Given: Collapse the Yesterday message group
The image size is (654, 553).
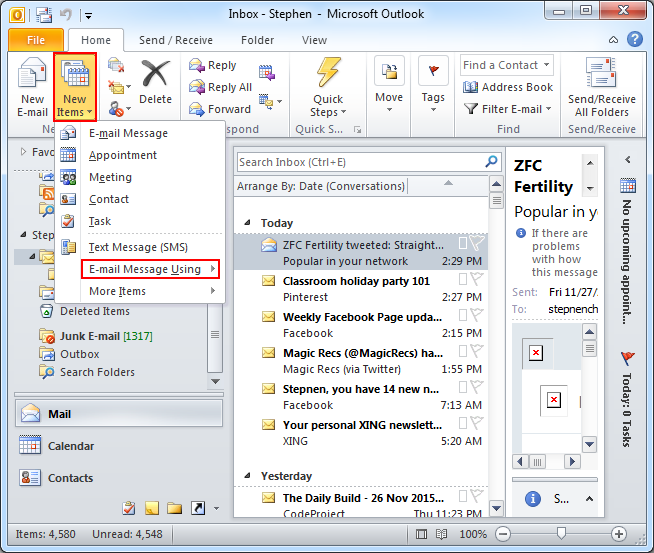Looking at the screenshot, I should coord(247,475).
